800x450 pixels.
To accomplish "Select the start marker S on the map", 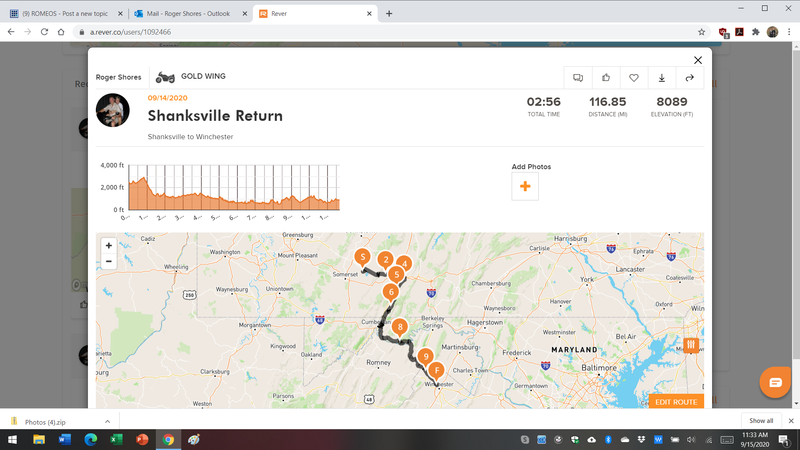I will [362, 257].
